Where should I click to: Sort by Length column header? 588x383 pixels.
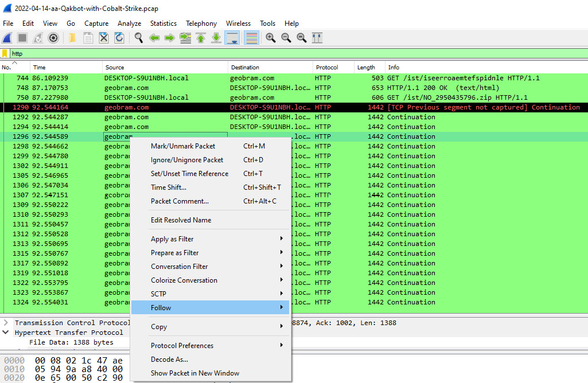click(x=369, y=68)
